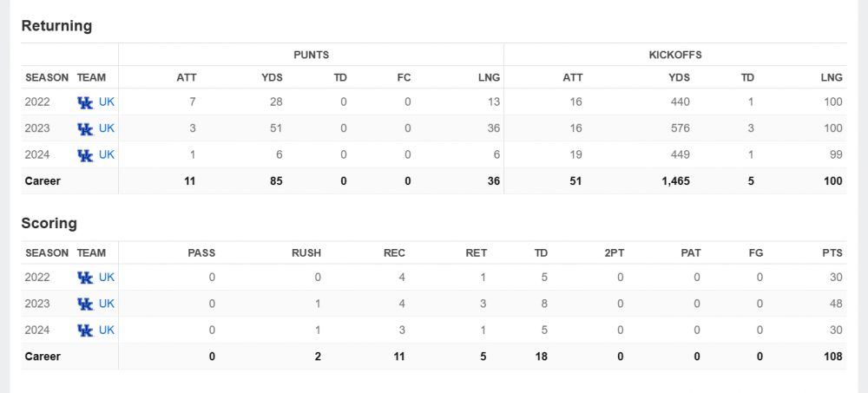Click the Scoring section heading
868x393 pixels.
49,223
